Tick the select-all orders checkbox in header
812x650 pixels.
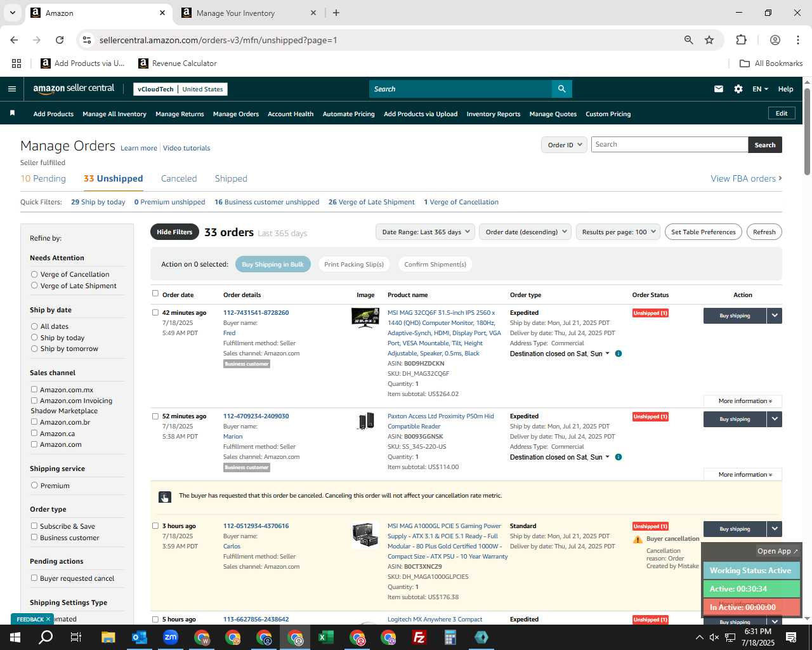pos(155,294)
